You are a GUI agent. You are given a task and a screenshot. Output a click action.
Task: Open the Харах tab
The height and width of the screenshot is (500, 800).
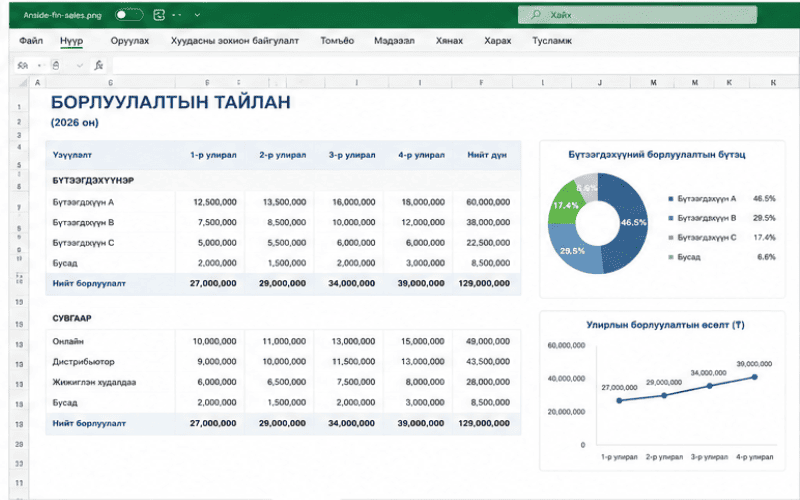pos(498,40)
